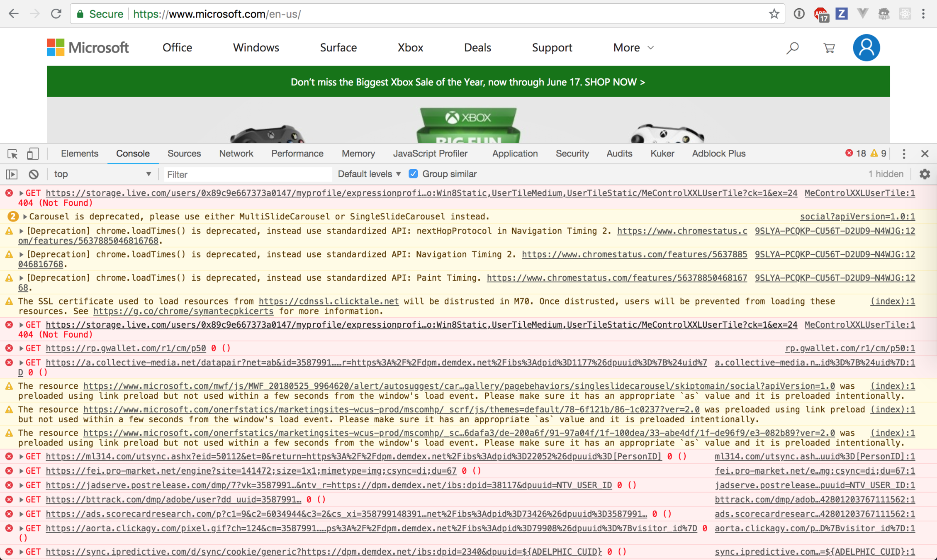Viewport: 937px width, 560px height.
Task: Open the Default levels dropdown
Action: coord(369,174)
